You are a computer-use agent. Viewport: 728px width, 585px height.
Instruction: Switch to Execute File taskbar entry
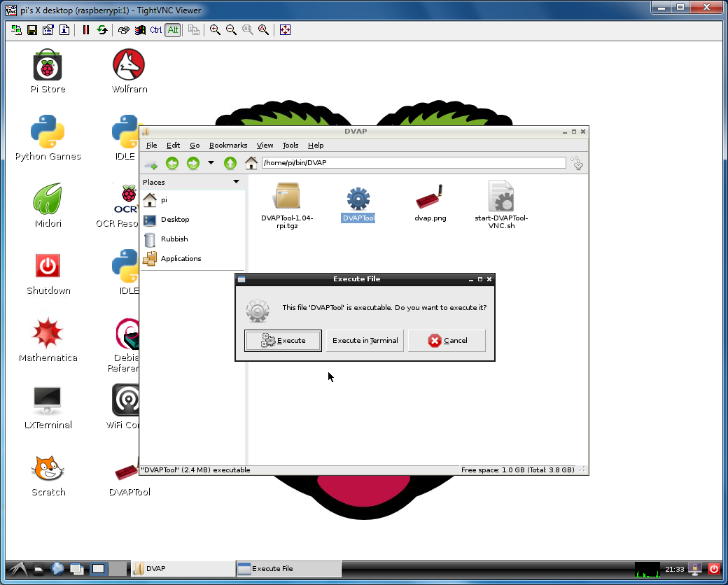click(x=288, y=569)
